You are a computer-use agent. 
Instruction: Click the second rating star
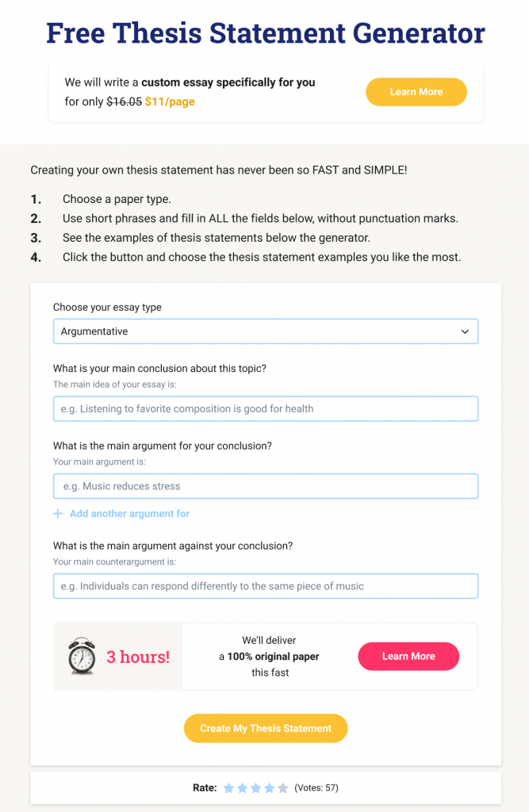(x=243, y=787)
